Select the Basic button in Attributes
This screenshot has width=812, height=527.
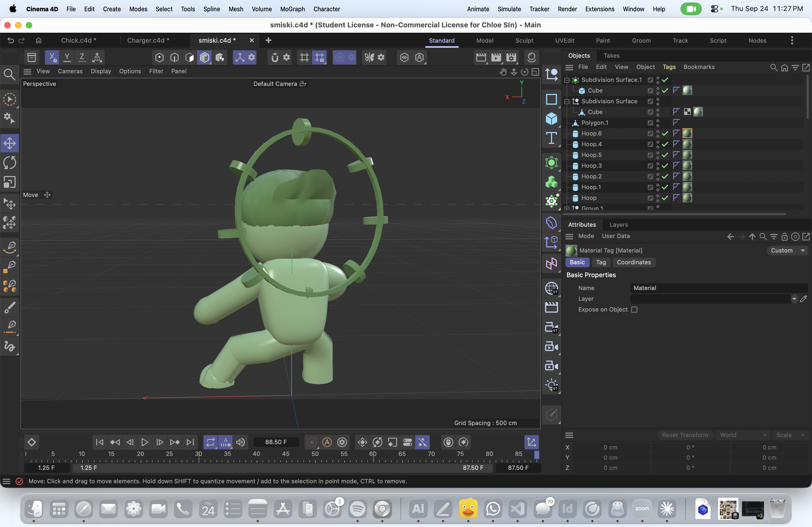(x=577, y=262)
